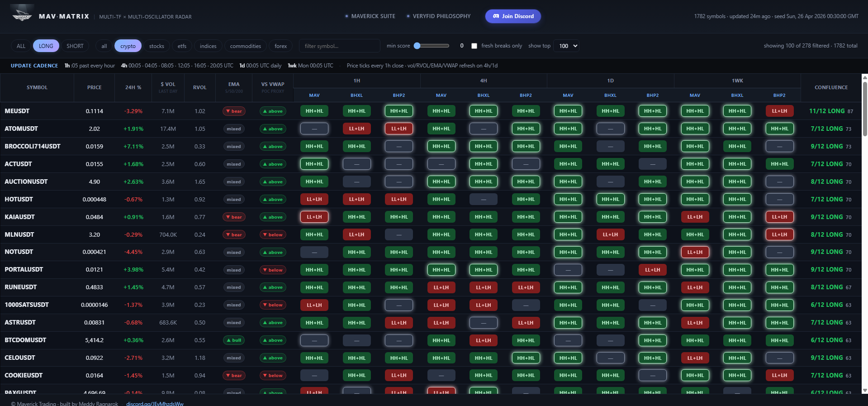Click the above VWAP badge in ATOMUSDT row
The image size is (868, 406).
click(x=273, y=129)
